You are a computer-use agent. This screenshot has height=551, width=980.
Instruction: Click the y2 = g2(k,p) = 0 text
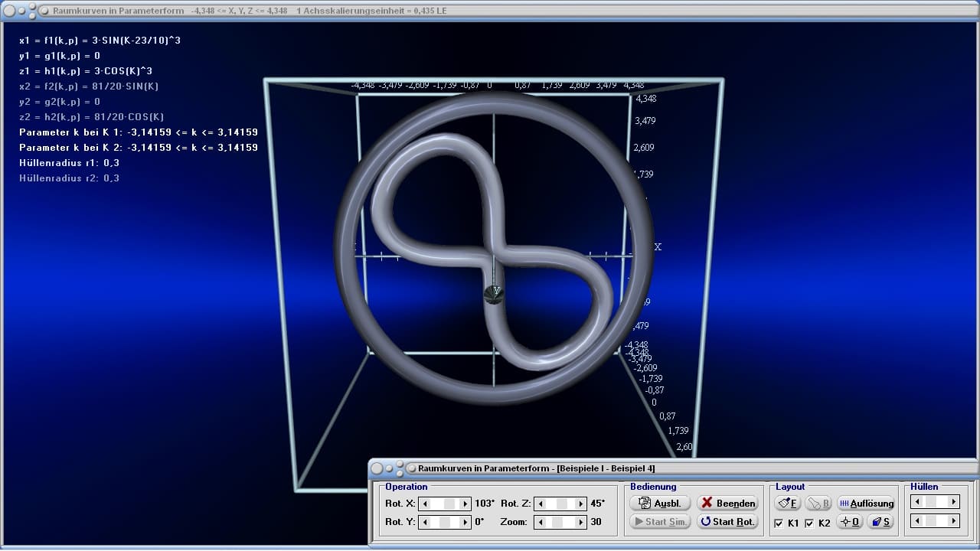tap(60, 102)
